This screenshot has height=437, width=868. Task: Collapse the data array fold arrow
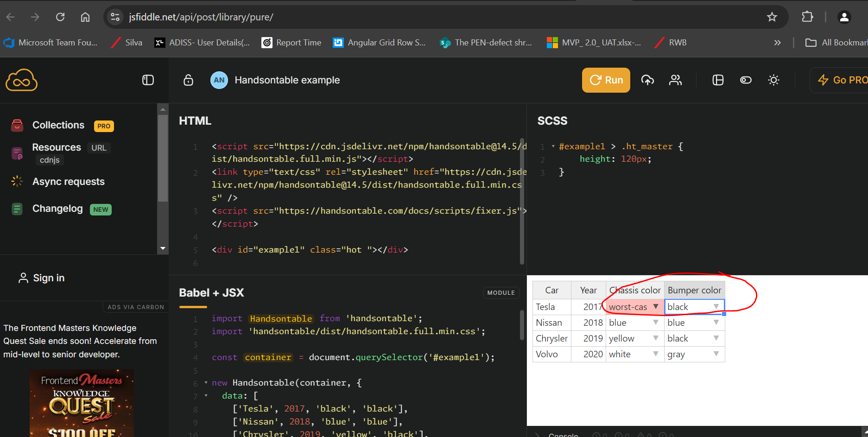(206, 396)
